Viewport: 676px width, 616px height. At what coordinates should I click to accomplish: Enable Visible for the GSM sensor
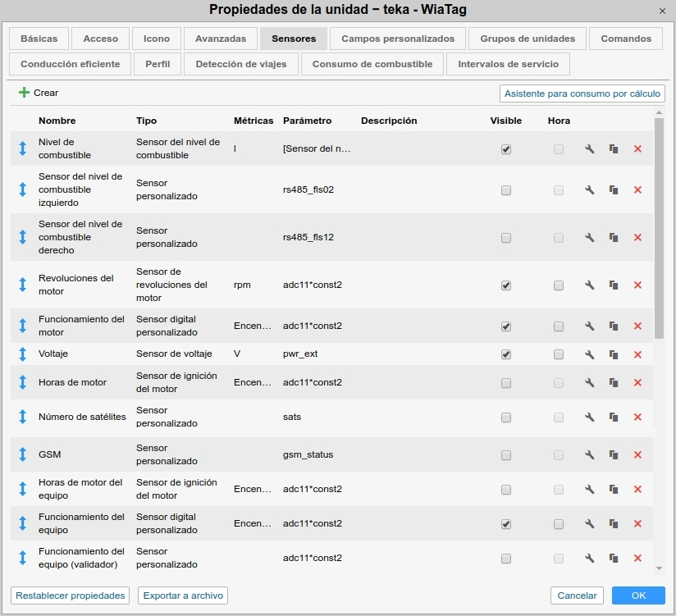[x=506, y=454]
